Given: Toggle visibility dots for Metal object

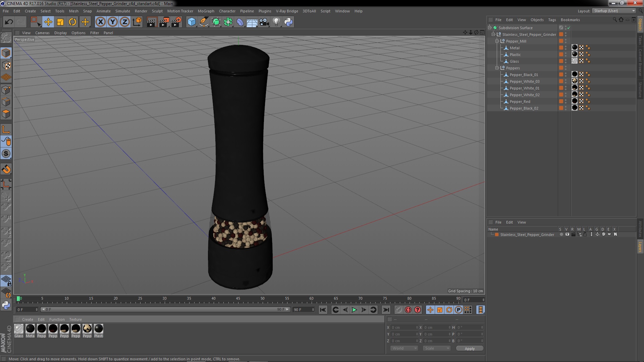Looking at the screenshot, I should 566,48.
